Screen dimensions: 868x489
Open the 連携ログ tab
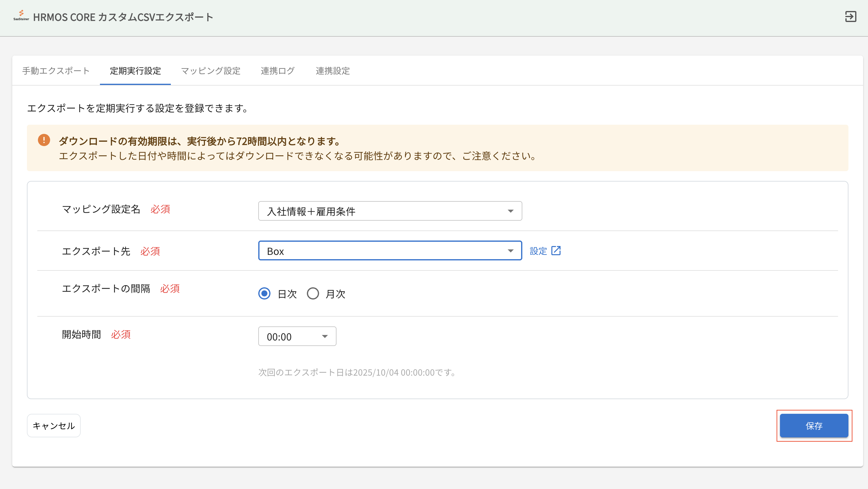coord(278,71)
